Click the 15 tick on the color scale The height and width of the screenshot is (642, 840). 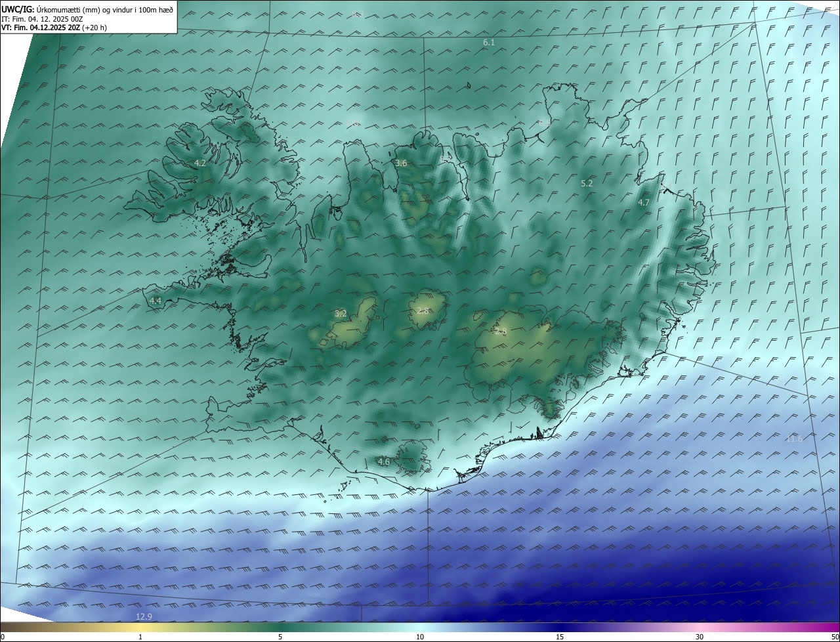560,637
